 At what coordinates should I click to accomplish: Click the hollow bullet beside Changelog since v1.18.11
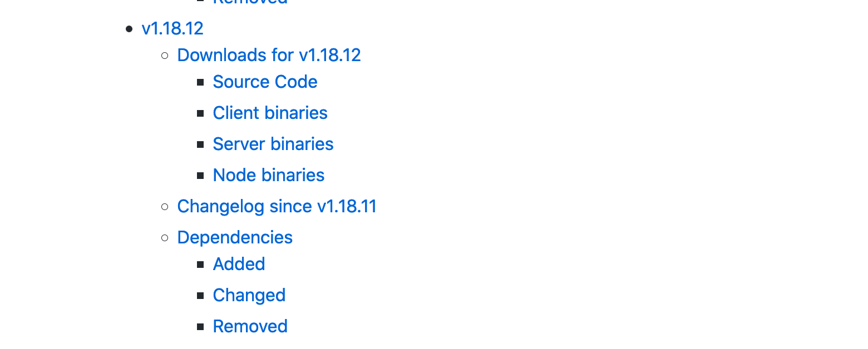click(x=165, y=207)
